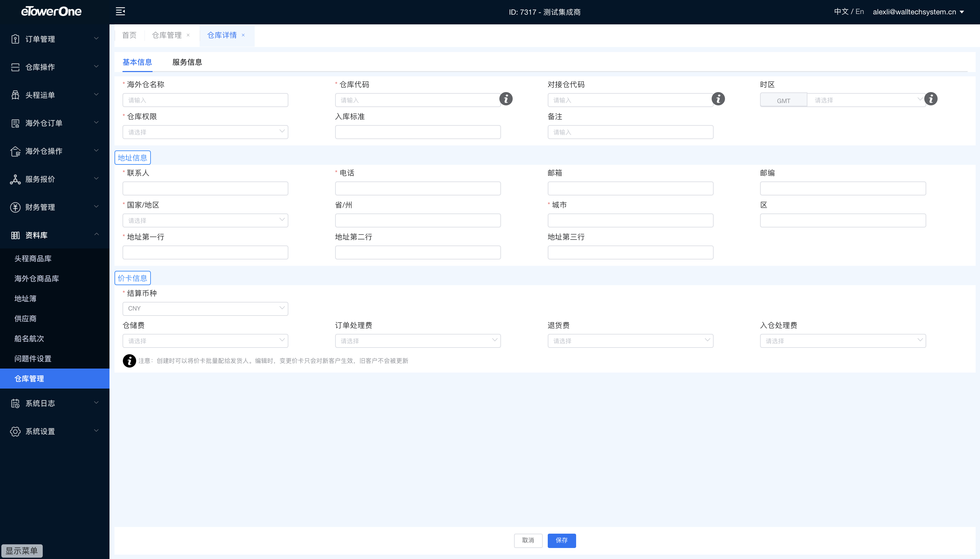Screen dimensions: 980x559
Task: Focus the 电话 input field
Action: pos(418,188)
